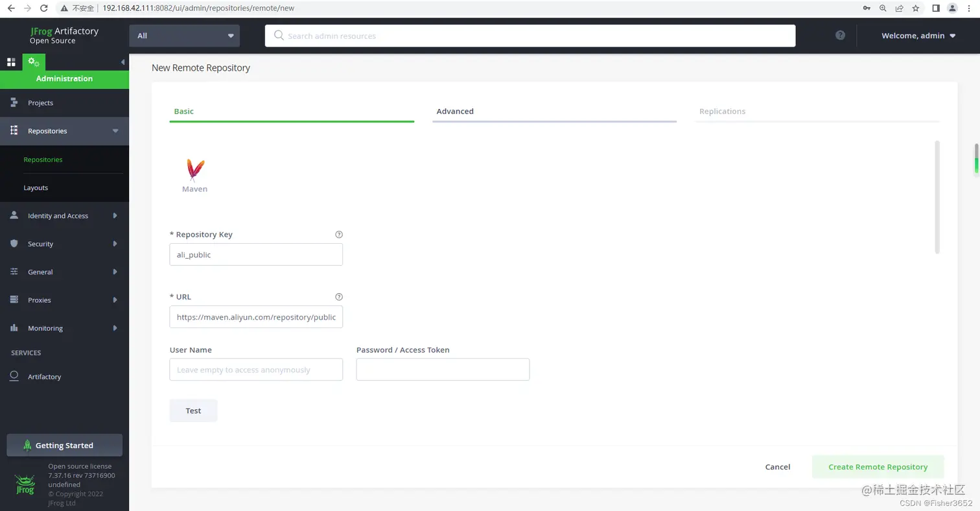The width and height of the screenshot is (980, 511).
Task: Expand the Security section arrow
Action: pyautogui.click(x=115, y=244)
